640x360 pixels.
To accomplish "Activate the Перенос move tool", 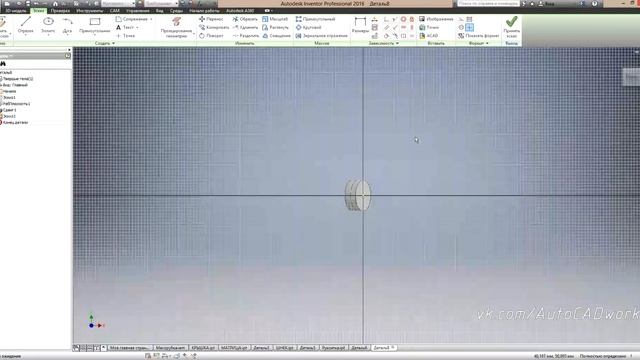I will click(x=211, y=19).
